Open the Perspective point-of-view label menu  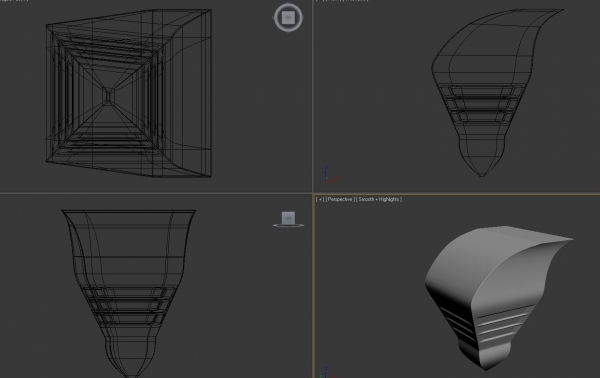(340, 199)
